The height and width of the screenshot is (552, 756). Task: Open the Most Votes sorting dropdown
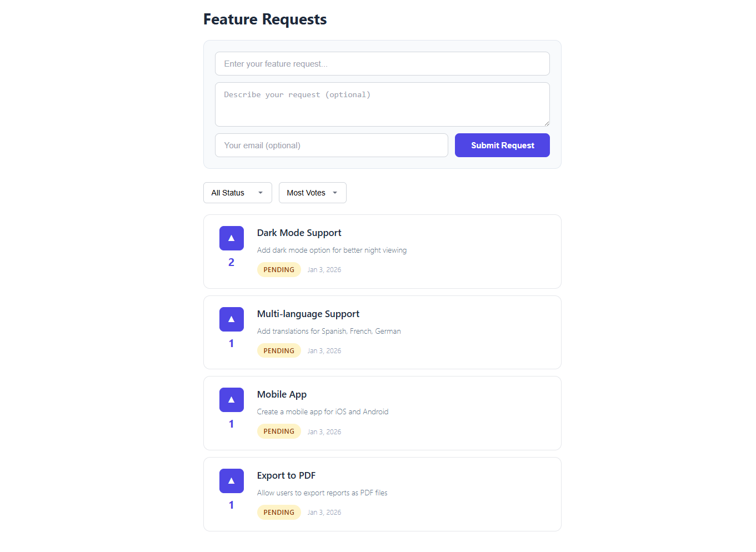(312, 192)
